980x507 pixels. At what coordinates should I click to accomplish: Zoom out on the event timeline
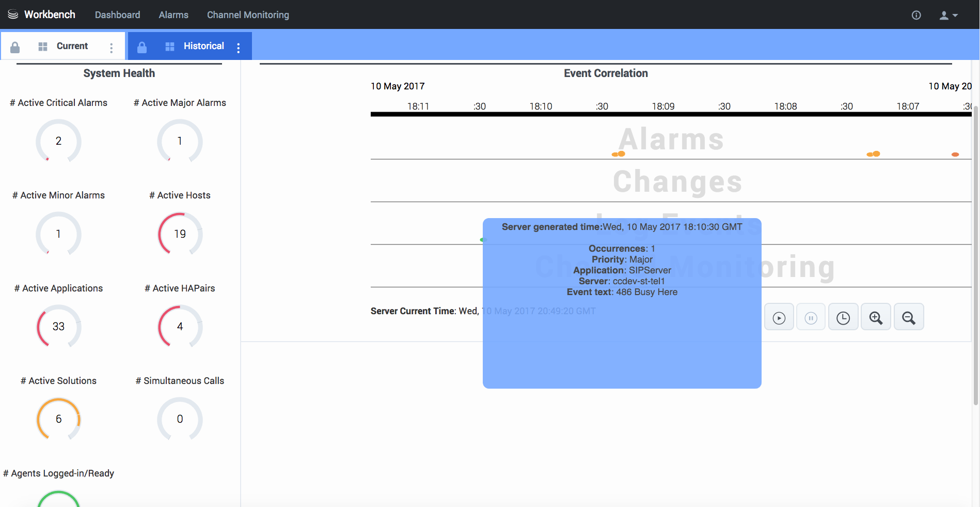908,318
